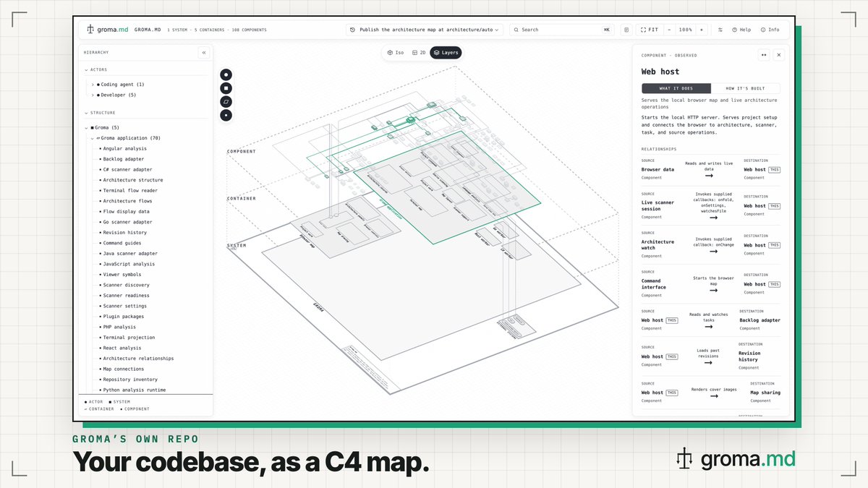868x488 pixels.
Task: Select the Layers view mode
Action: tap(446, 53)
